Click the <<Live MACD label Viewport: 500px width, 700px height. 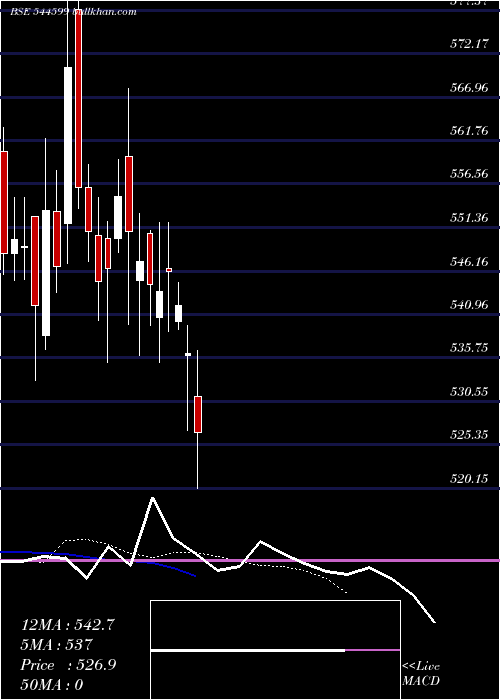421,674
